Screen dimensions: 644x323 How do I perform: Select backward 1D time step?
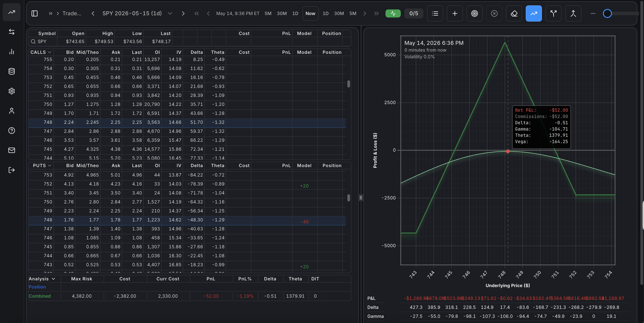tap(295, 13)
